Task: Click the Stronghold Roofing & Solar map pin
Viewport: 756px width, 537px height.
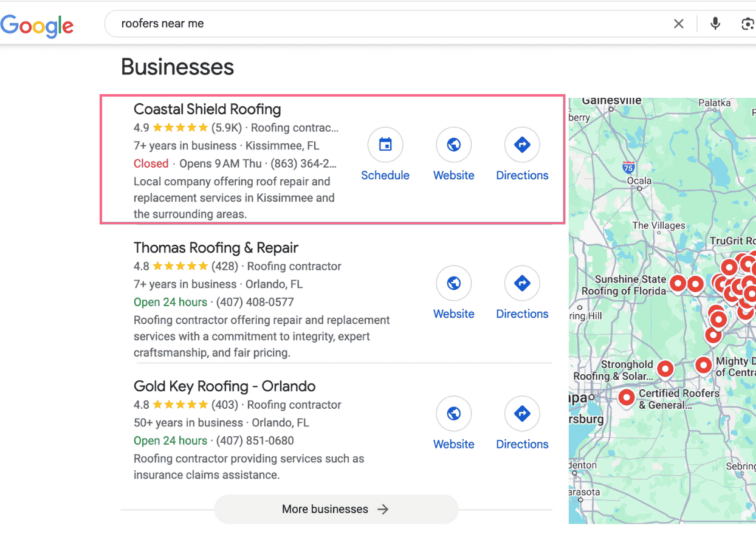Action: click(665, 369)
